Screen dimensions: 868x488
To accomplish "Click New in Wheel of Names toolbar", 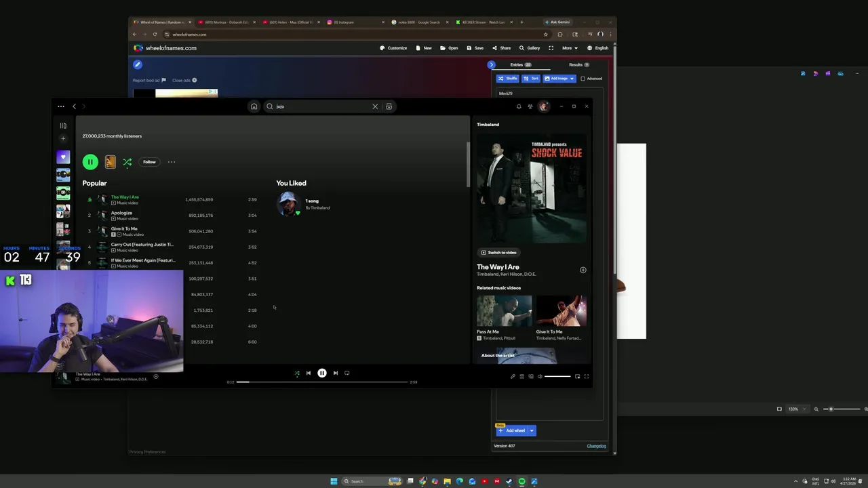I will click(x=424, y=48).
